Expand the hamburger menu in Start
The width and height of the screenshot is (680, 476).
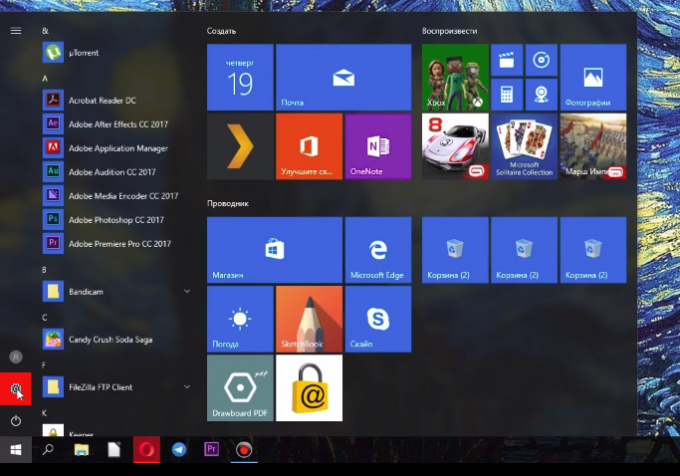(x=16, y=30)
